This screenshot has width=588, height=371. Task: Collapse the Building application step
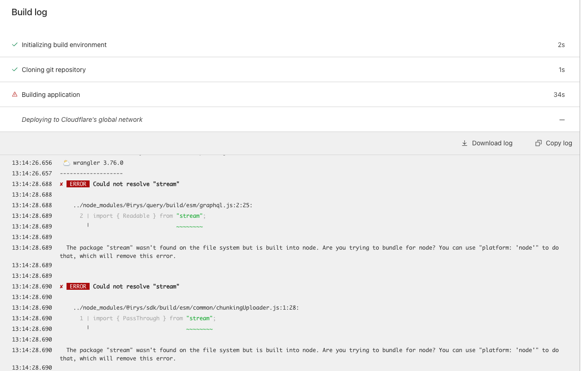(51, 95)
